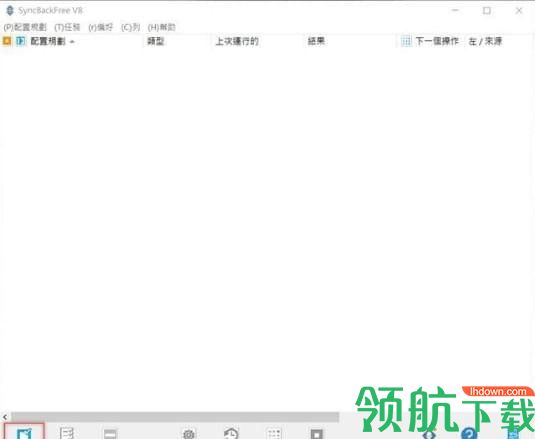Open the (P)配置規劃 menu
This screenshot has height=439, width=535.
coord(25,27)
